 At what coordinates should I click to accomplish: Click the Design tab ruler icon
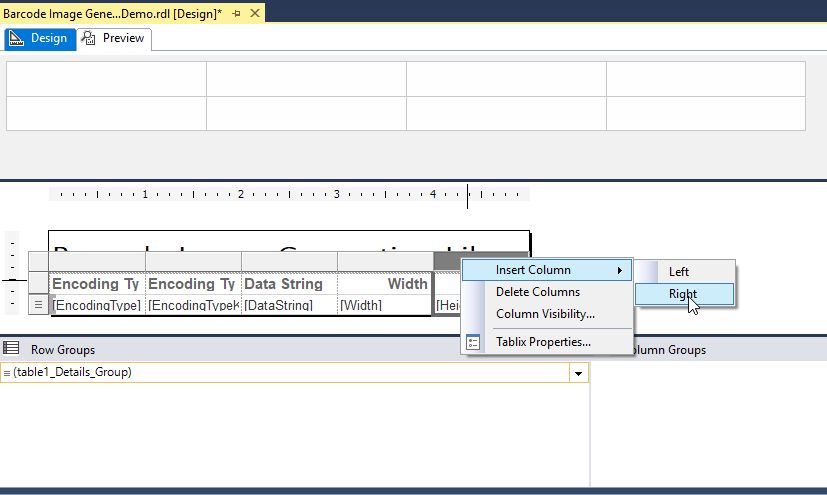16,38
